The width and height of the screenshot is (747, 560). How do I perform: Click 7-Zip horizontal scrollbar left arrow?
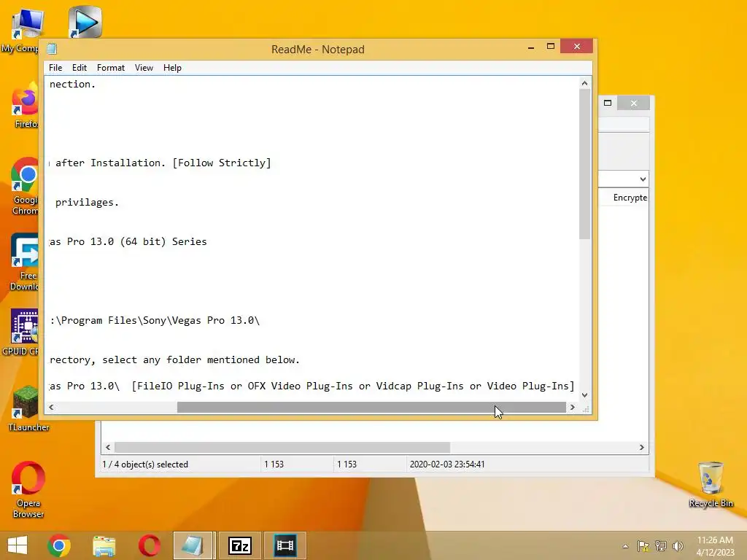[x=108, y=447]
